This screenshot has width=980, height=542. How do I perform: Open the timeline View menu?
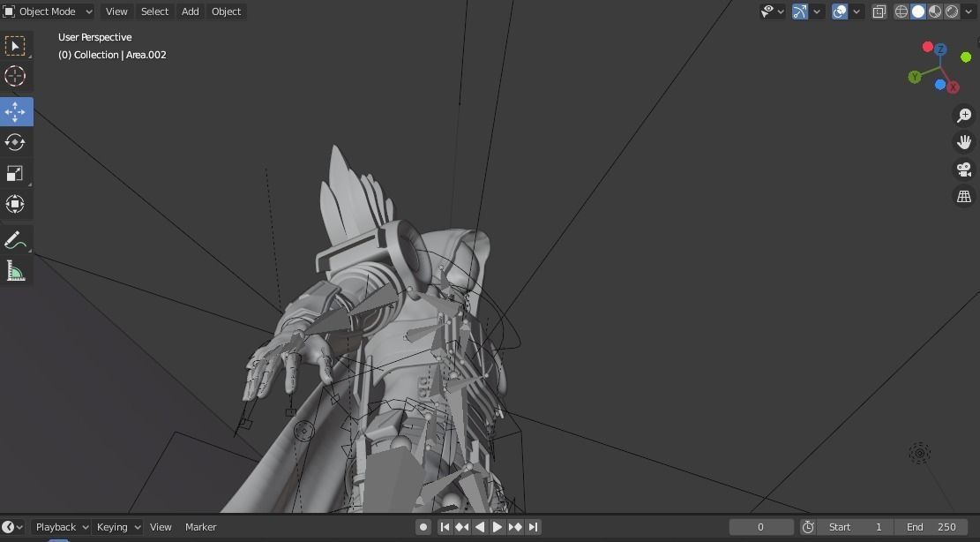(161, 527)
